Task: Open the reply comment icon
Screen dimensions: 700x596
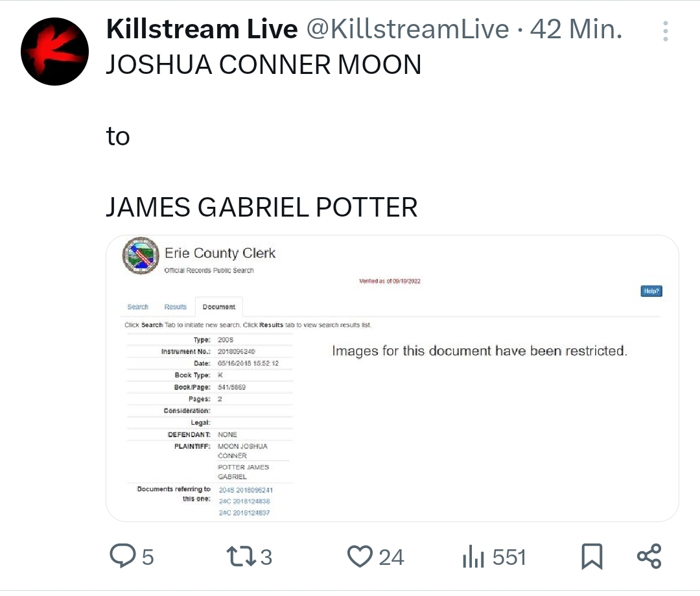Action: point(122,556)
